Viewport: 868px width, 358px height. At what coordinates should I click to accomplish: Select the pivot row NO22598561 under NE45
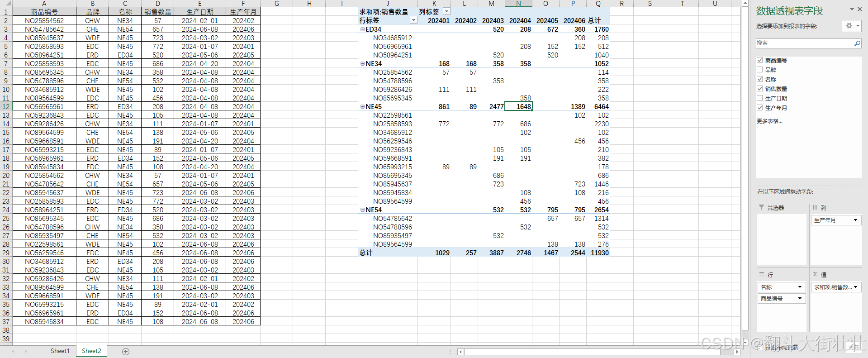pyautogui.click(x=393, y=115)
